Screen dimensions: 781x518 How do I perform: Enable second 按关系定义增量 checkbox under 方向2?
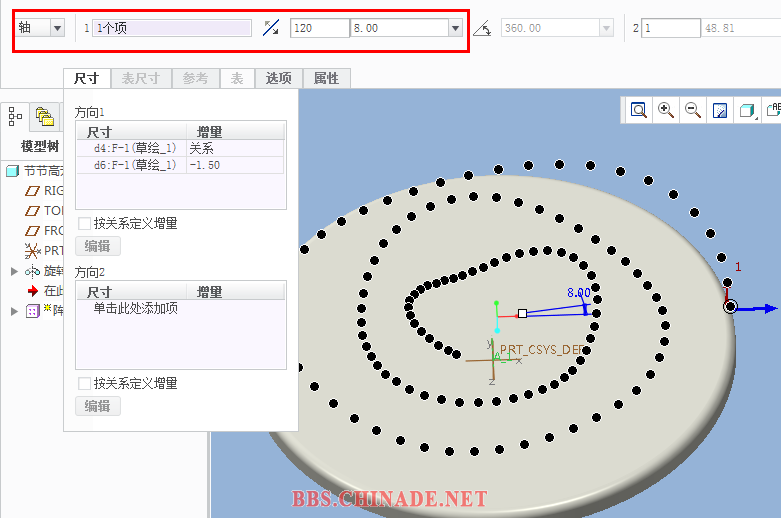(85, 383)
